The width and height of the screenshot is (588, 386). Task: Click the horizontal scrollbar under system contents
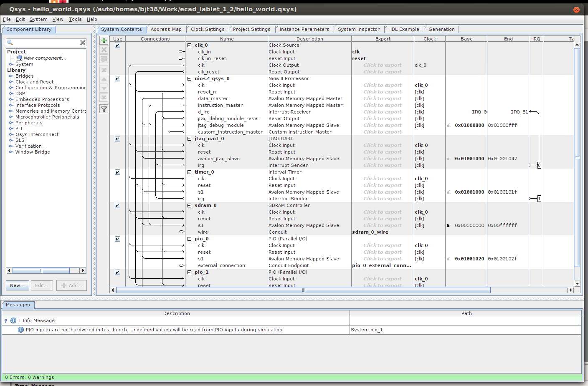click(303, 290)
